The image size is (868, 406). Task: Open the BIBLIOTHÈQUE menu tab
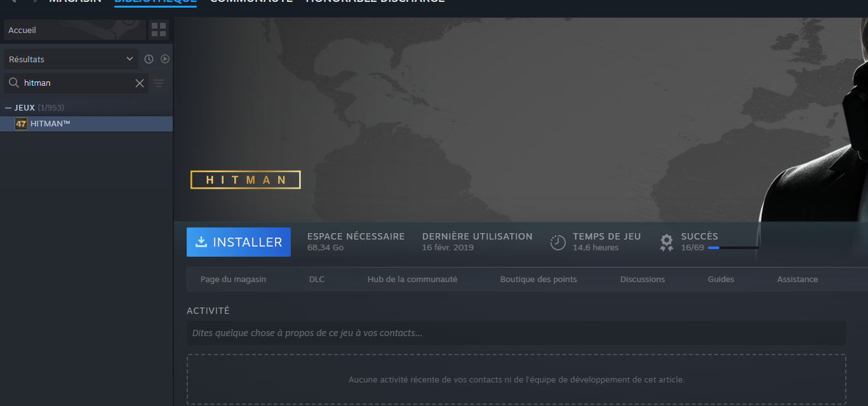156,2
